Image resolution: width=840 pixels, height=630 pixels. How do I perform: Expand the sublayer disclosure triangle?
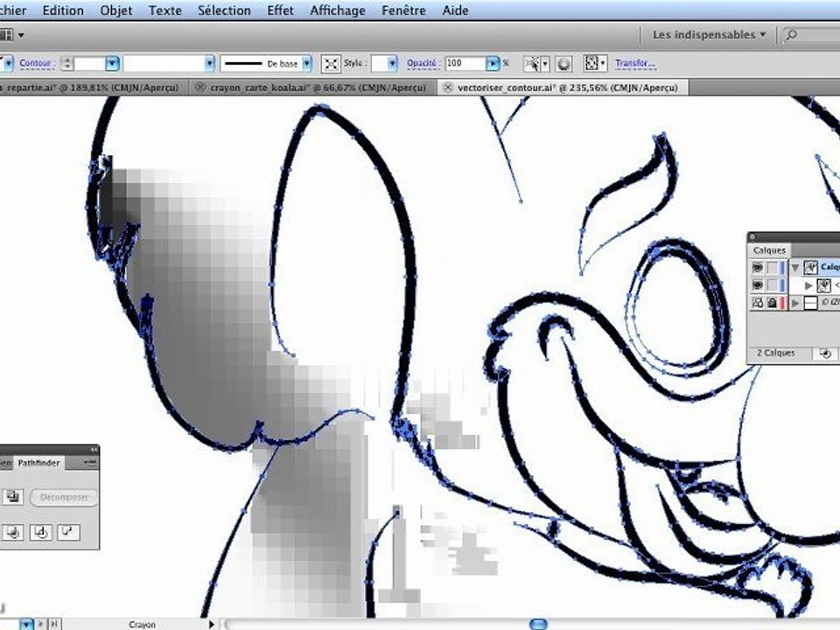coord(808,285)
